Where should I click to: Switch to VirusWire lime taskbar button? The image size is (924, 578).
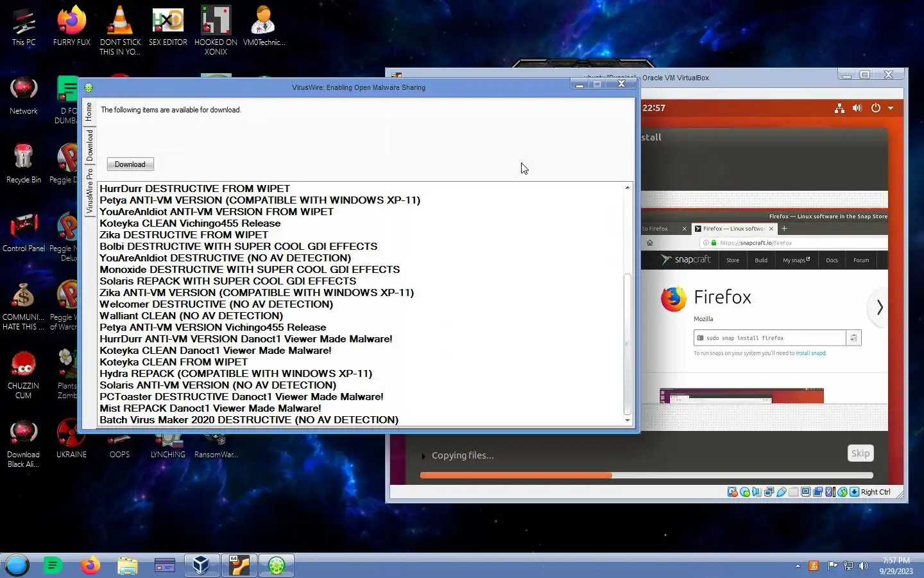click(277, 565)
